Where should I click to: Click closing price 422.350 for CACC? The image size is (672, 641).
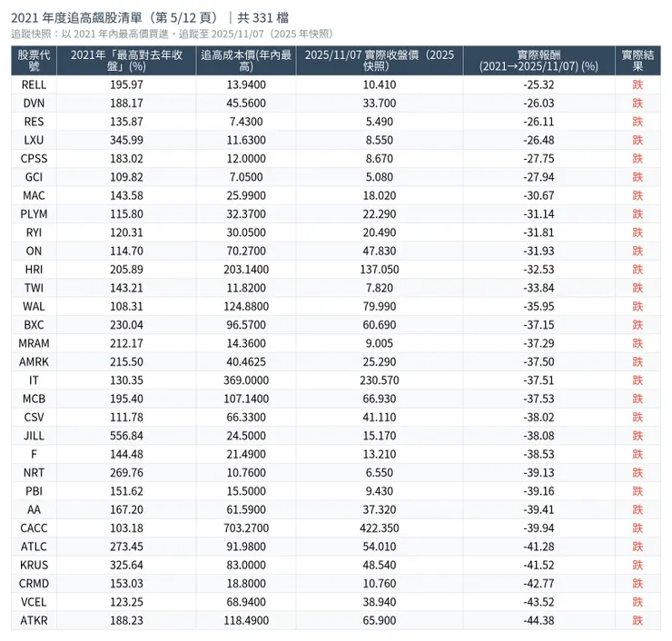[380, 528]
